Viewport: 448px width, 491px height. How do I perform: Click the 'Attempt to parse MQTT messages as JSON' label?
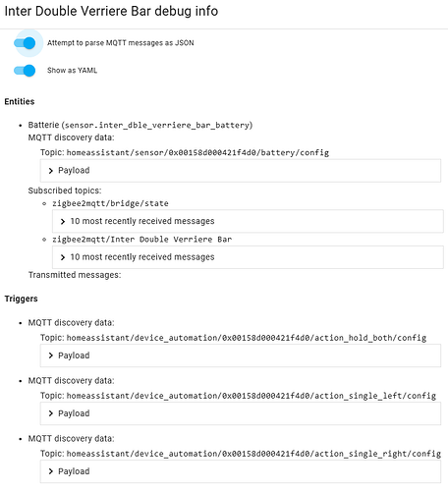(121, 43)
